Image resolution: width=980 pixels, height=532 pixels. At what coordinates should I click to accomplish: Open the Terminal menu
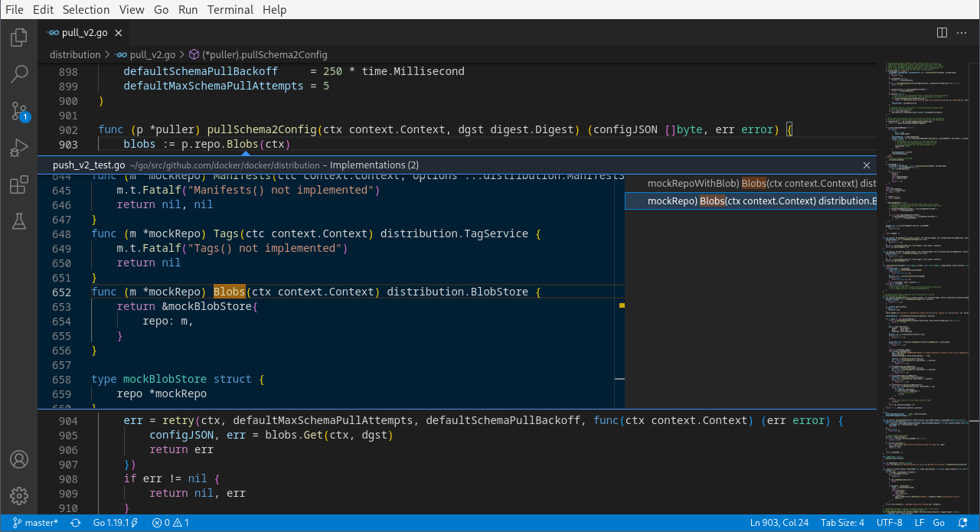tap(230, 9)
